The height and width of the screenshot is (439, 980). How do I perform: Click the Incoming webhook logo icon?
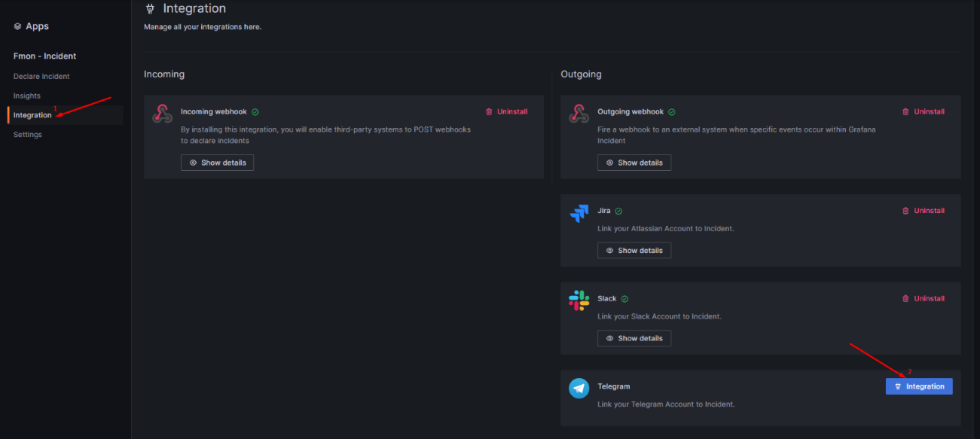(162, 114)
